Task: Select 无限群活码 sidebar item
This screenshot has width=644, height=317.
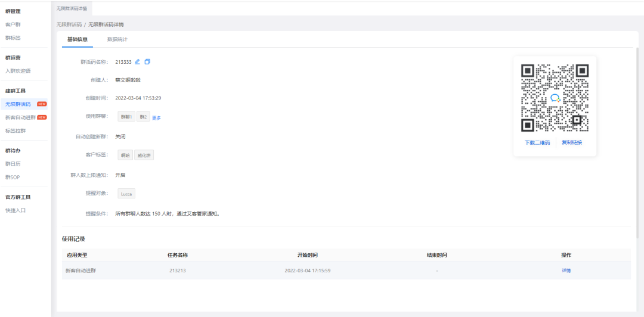Action: [18, 104]
